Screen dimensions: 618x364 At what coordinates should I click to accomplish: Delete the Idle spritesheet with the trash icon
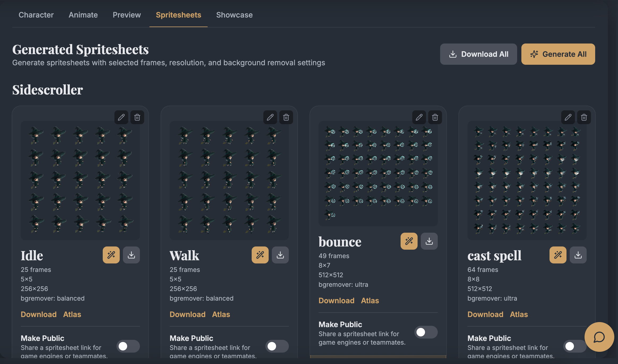point(137,117)
